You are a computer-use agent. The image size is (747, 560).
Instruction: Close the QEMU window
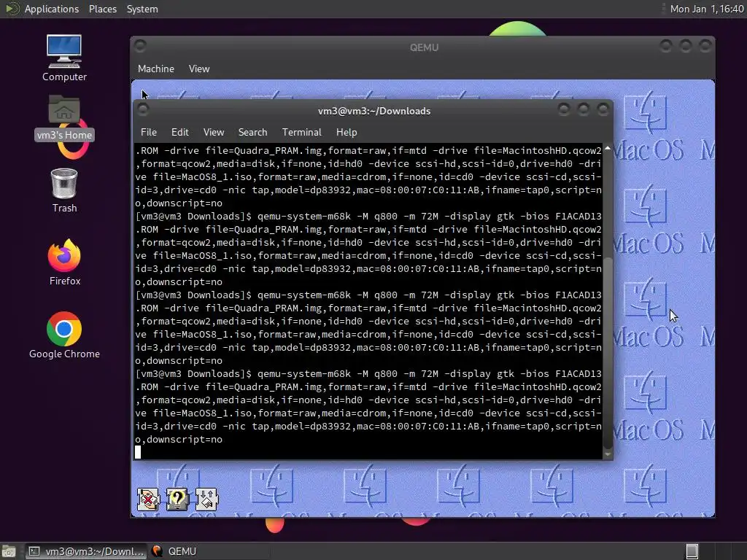[705, 46]
